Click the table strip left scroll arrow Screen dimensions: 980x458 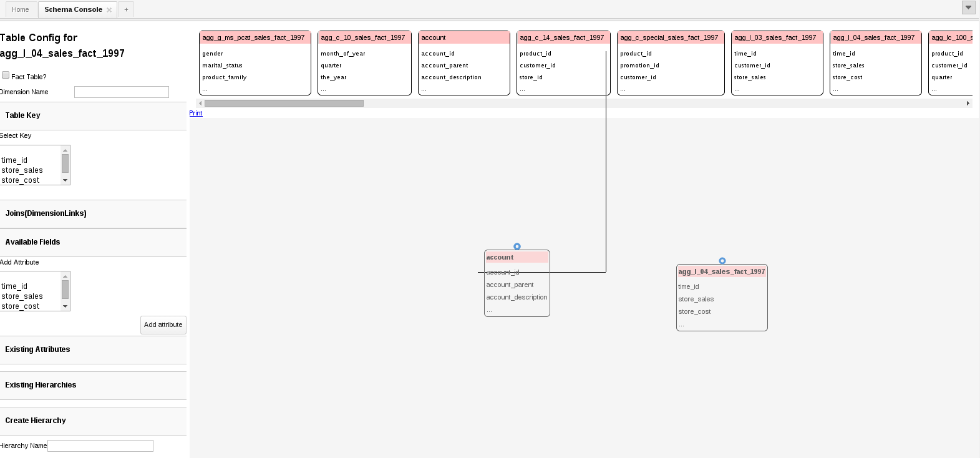tap(200, 103)
